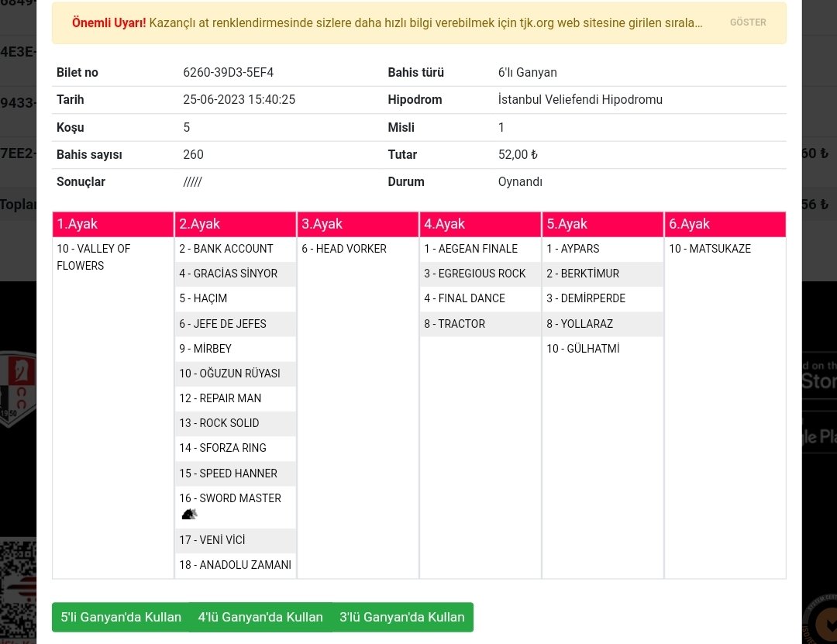This screenshot has width=837, height=644.
Task: Click 6 - HEAD VORKER entry
Action: click(x=344, y=249)
